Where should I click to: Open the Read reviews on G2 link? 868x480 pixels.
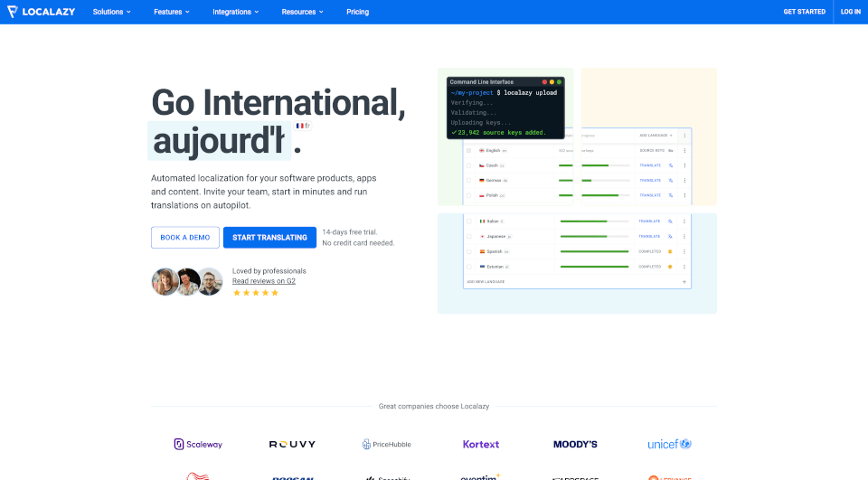coord(264,281)
